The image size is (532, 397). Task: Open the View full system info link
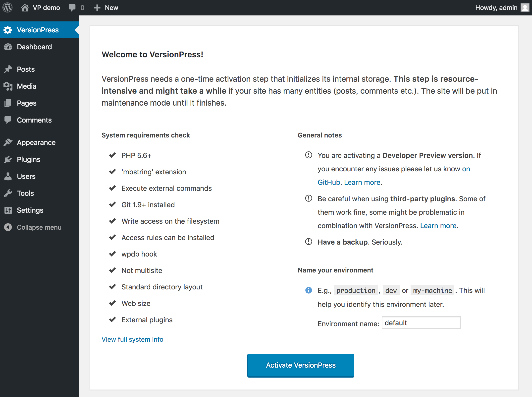coord(132,339)
